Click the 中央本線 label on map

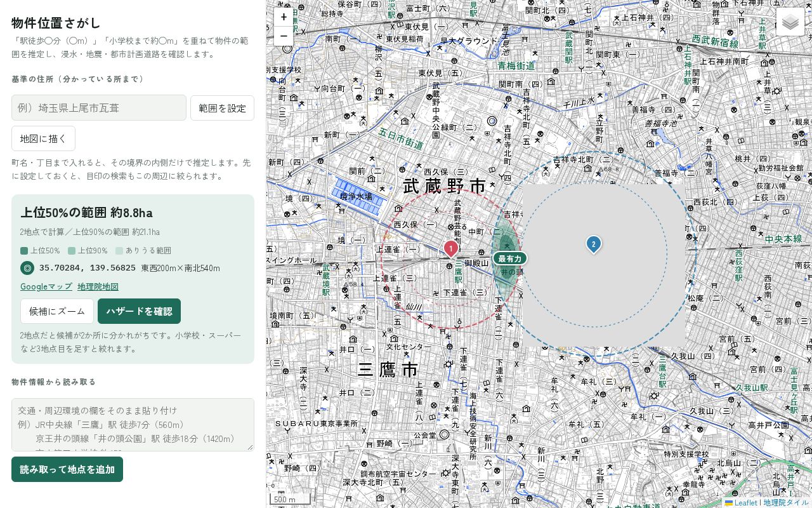click(783, 239)
